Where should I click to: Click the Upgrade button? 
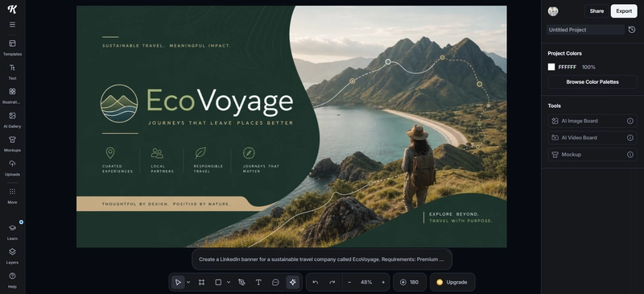452,282
